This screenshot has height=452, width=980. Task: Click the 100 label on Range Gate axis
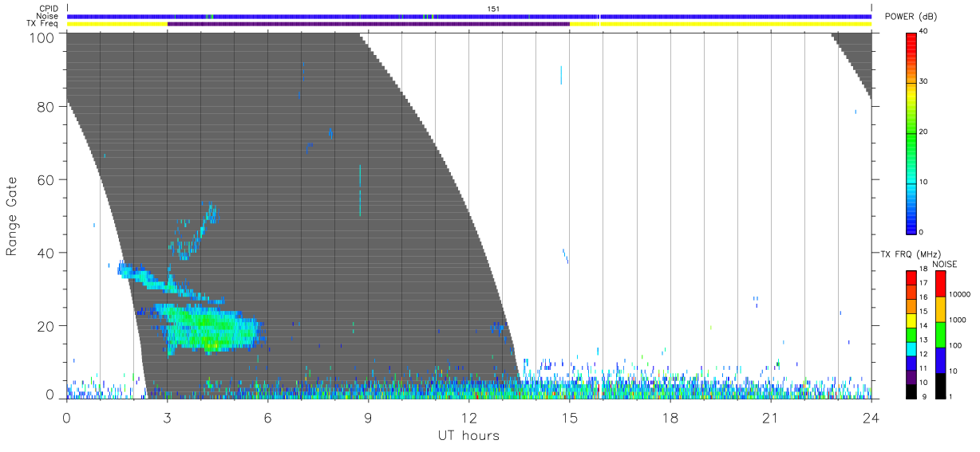[43, 37]
